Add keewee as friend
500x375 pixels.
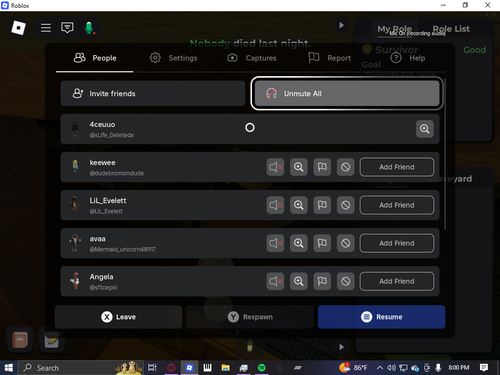(x=397, y=167)
